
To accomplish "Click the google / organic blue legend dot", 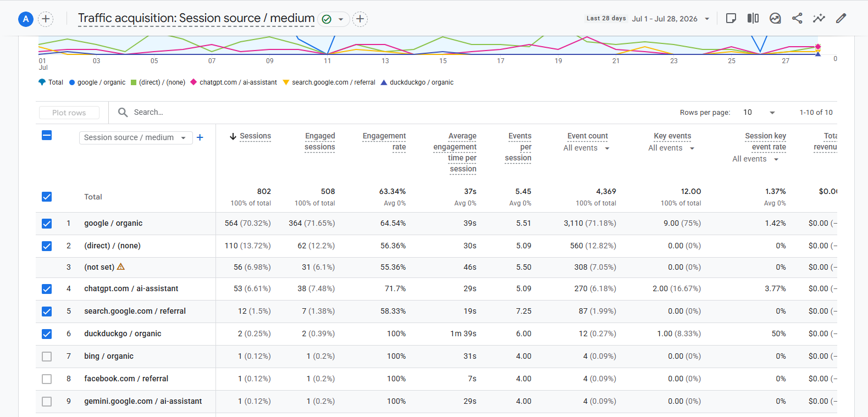I will click(72, 82).
